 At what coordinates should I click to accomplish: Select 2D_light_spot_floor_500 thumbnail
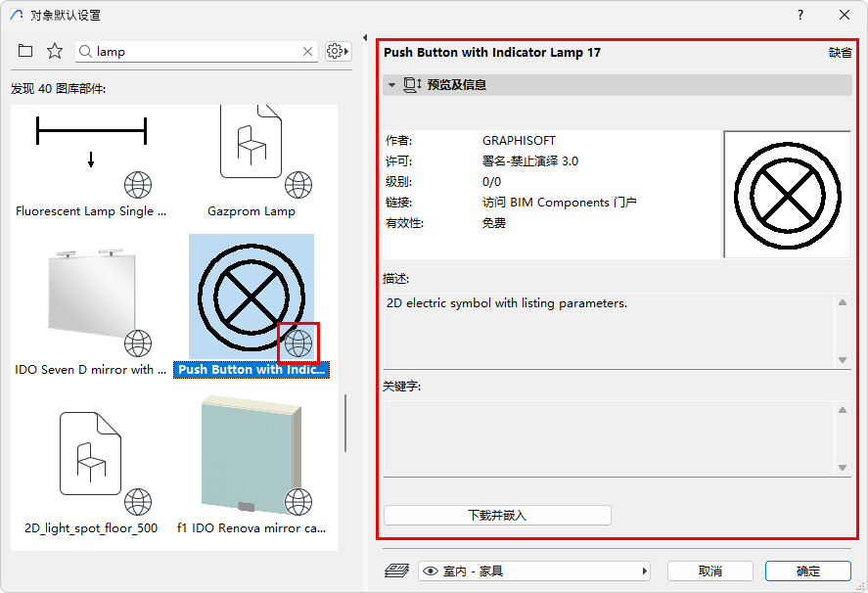[91, 455]
